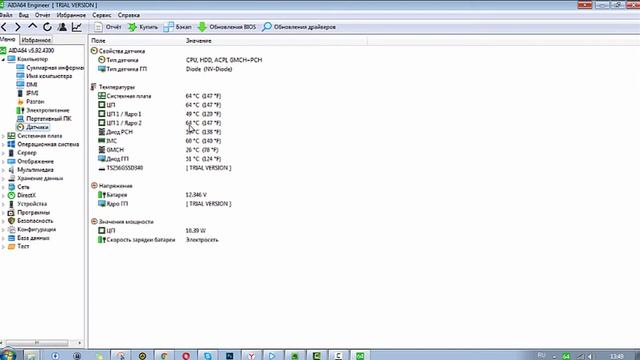Open the Отчёт menu in menu bar

(42, 15)
